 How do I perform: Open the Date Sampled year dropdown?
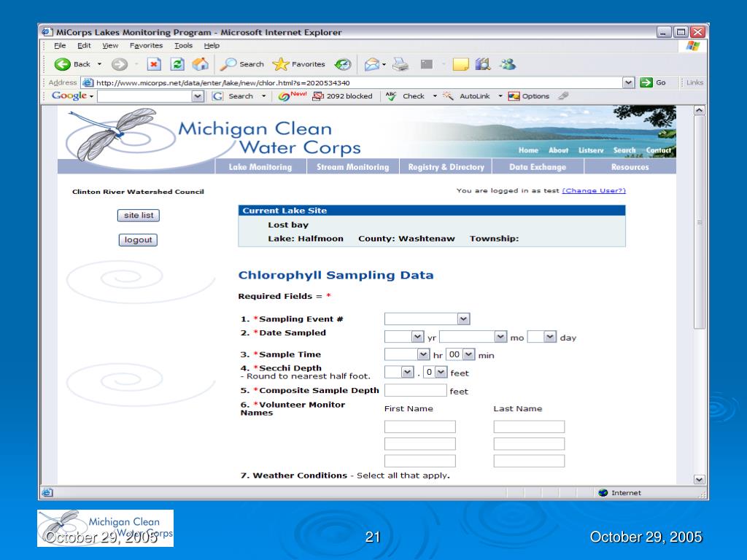(417, 337)
